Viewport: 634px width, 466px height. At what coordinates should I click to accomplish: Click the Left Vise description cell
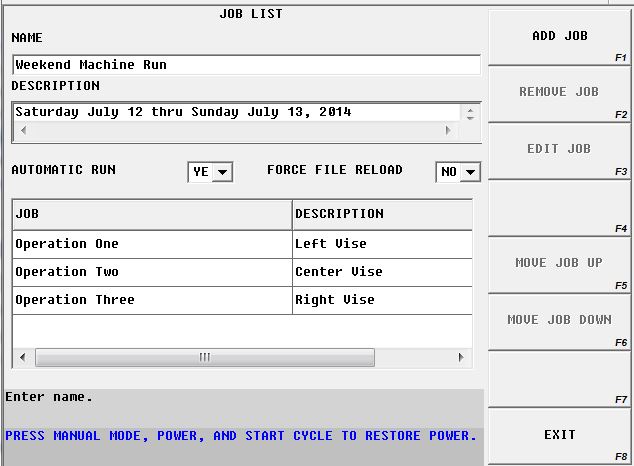coord(382,244)
